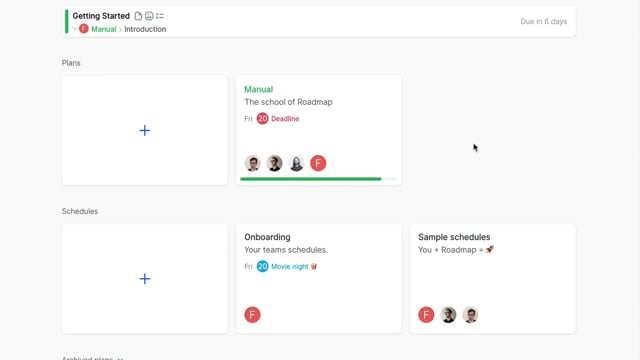Click the red F avatar on Onboarding card
Image resolution: width=640 pixels, height=360 pixels.
pyautogui.click(x=252, y=315)
